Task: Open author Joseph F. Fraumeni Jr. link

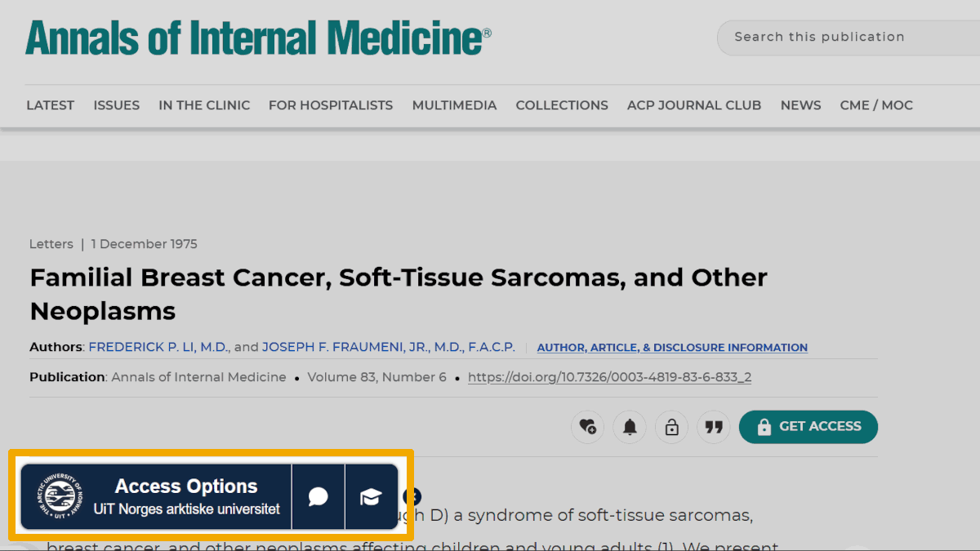Action: point(389,347)
